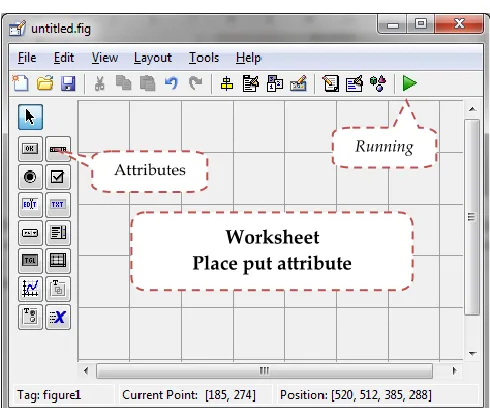
Task: Click the Redo arrow icon
Action: [195, 83]
